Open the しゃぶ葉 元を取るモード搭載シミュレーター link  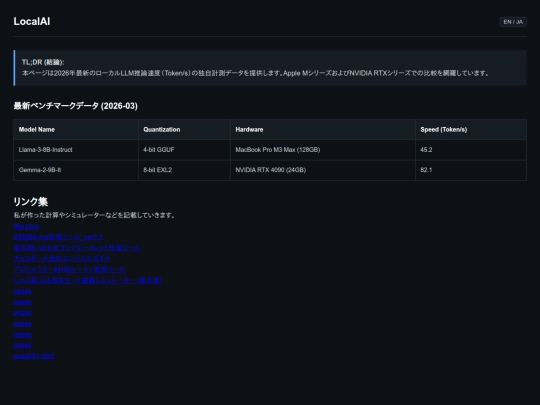(88, 280)
